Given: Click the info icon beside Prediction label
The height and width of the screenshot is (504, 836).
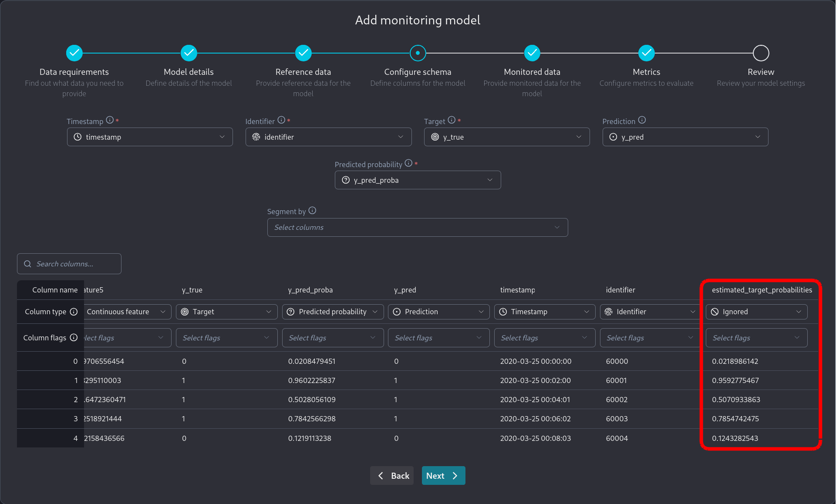Looking at the screenshot, I should pyautogui.click(x=642, y=120).
